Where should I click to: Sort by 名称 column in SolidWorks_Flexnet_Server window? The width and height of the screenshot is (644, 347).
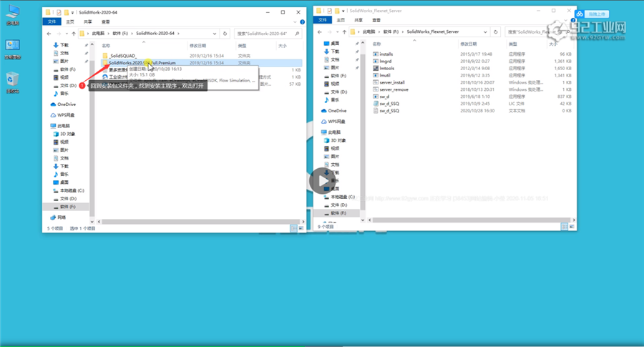[376, 44]
